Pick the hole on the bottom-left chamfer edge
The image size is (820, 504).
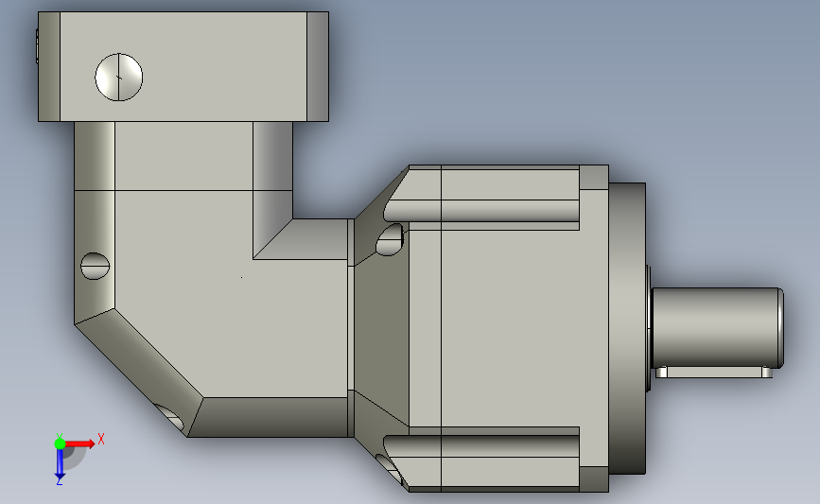pos(171,417)
